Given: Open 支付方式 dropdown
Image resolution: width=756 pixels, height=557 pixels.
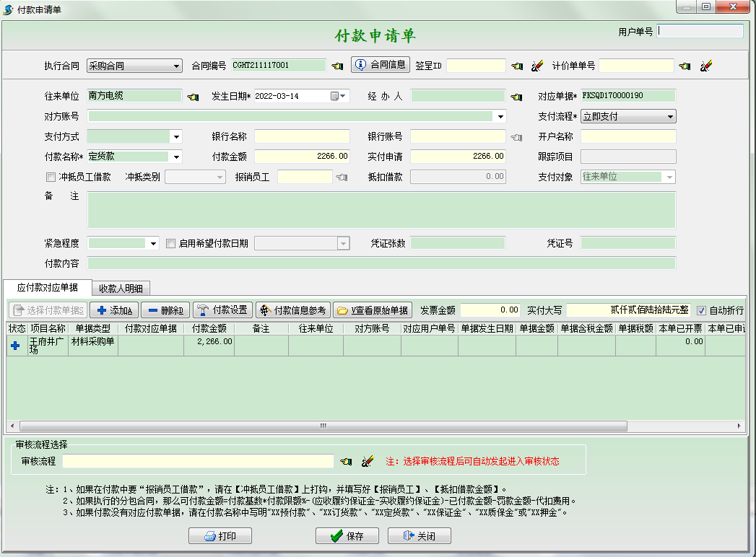Looking at the screenshot, I should click(x=176, y=137).
